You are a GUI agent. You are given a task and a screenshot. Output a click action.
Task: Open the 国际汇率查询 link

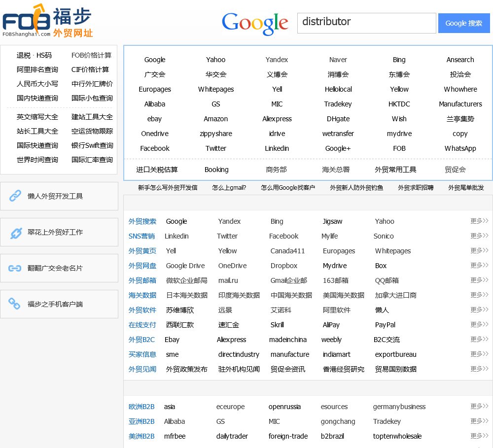click(x=92, y=160)
